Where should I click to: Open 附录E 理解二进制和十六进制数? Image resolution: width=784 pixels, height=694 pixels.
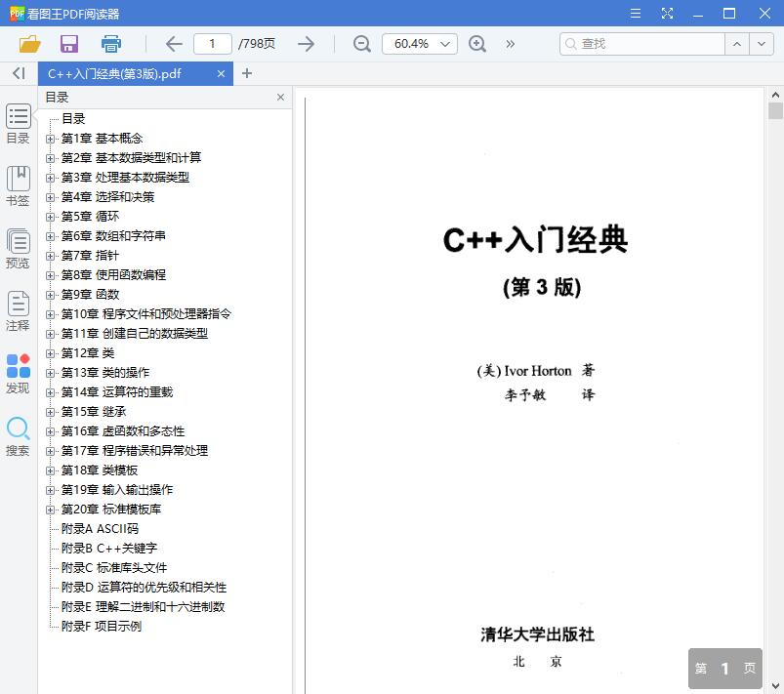[143, 606]
